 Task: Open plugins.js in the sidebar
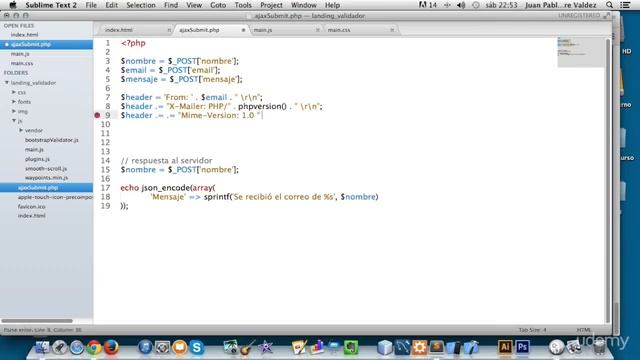37,159
